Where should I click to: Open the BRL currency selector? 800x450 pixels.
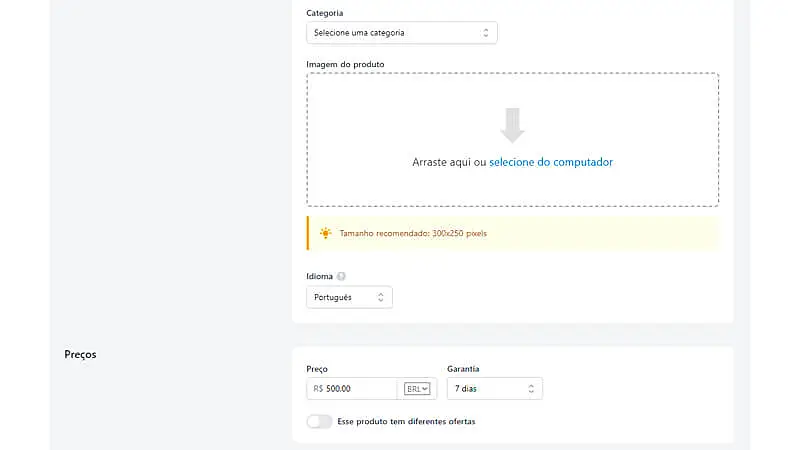click(x=417, y=389)
